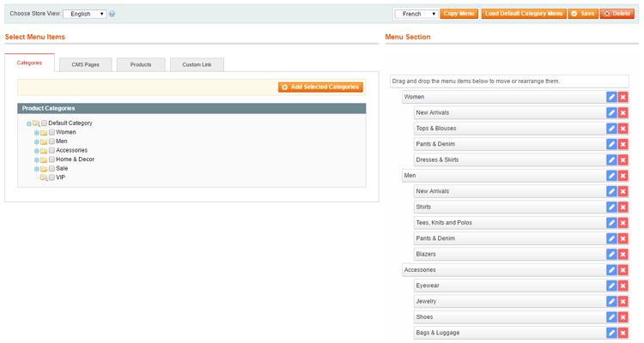This screenshot has height=343, width=644.
Task: Delete the Men menu item
Action: point(623,176)
